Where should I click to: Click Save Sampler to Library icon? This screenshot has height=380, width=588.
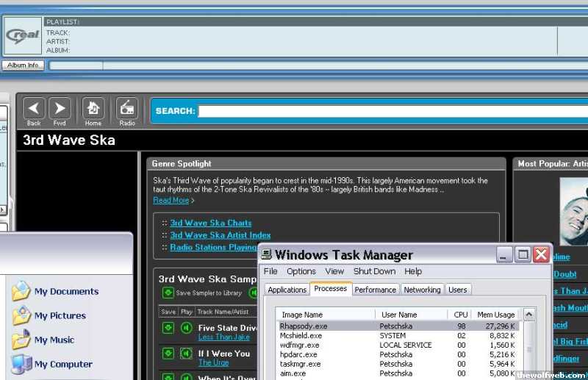[x=168, y=293]
